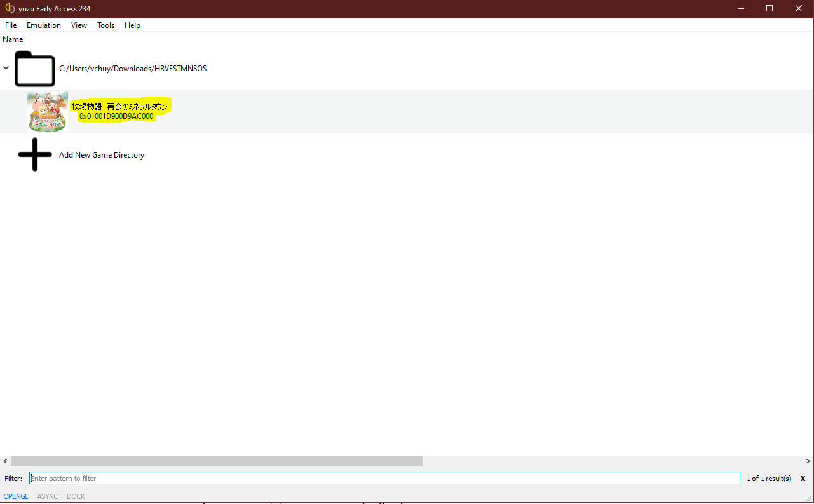Open the Tools menu
The image size is (814, 504).
106,25
